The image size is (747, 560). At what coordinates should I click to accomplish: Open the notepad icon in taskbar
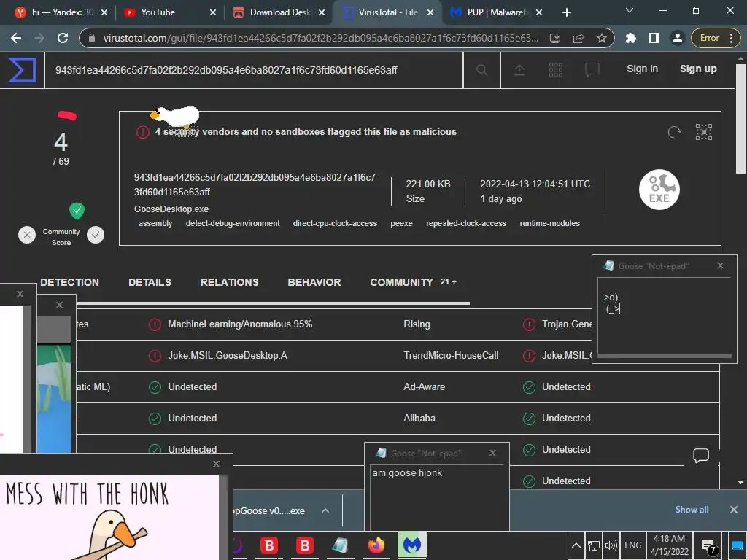[340, 545]
